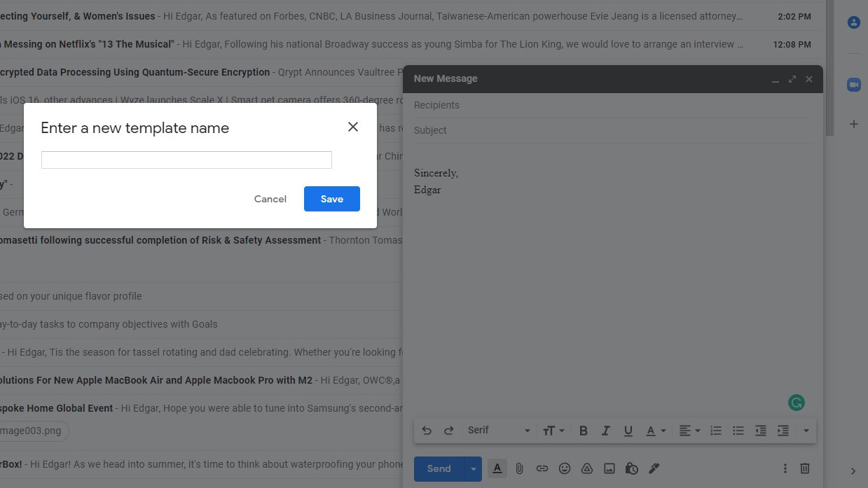Discard draft with the trash icon
Viewport: 868px width, 488px height.
point(805,468)
